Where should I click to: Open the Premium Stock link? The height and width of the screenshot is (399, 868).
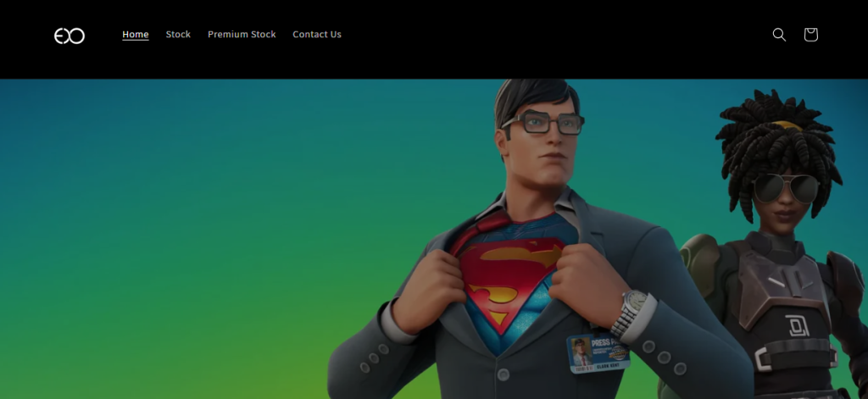click(242, 35)
